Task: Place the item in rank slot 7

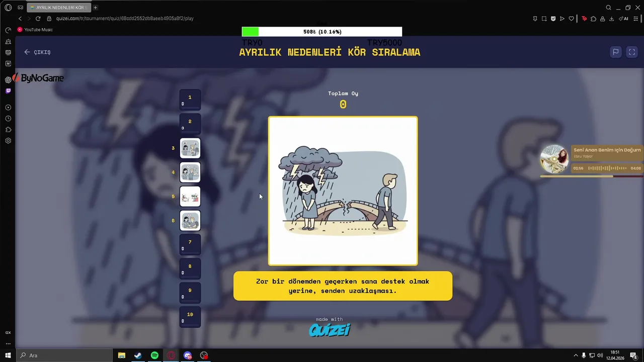Action: [190, 244]
